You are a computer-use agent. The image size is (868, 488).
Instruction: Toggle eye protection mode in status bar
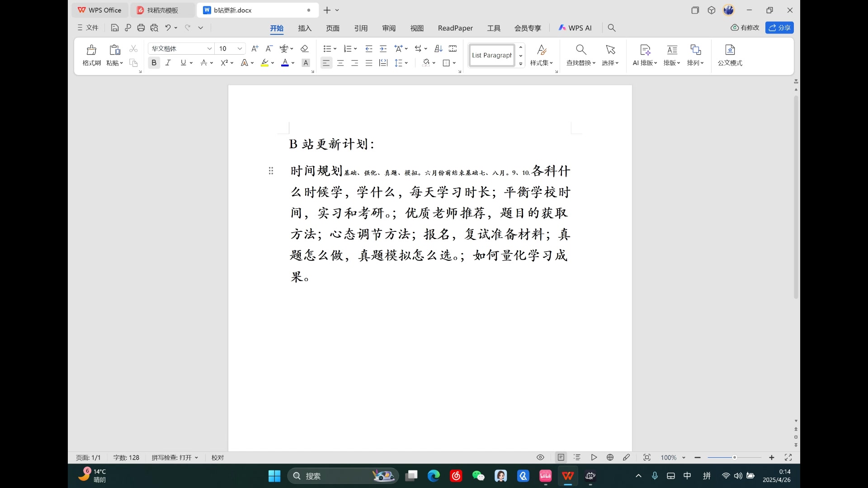tap(540, 457)
